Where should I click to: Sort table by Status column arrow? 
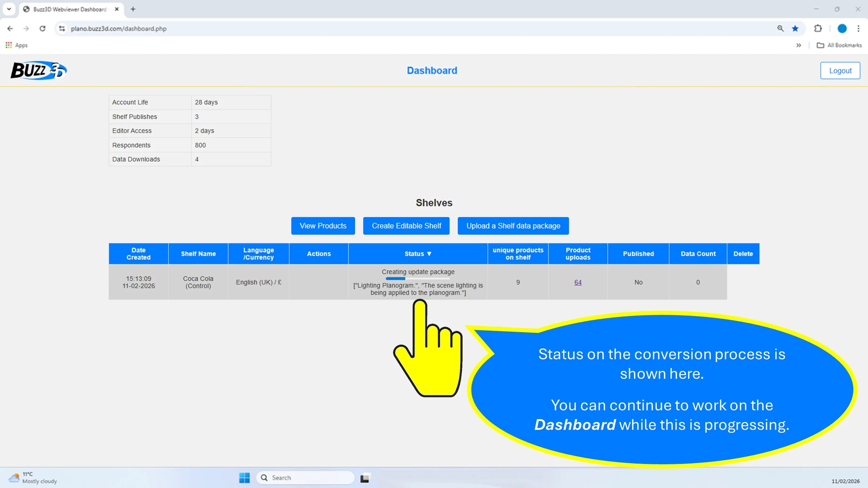pos(429,254)
